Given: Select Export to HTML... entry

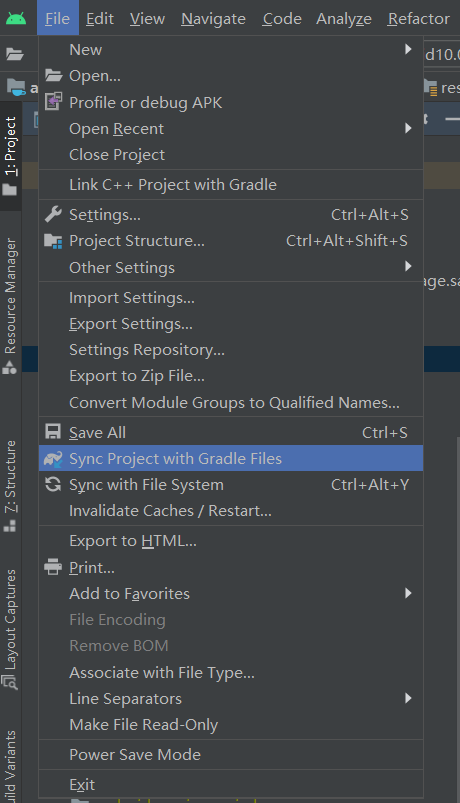Looking at the screenshot, I should pos(231,541).
